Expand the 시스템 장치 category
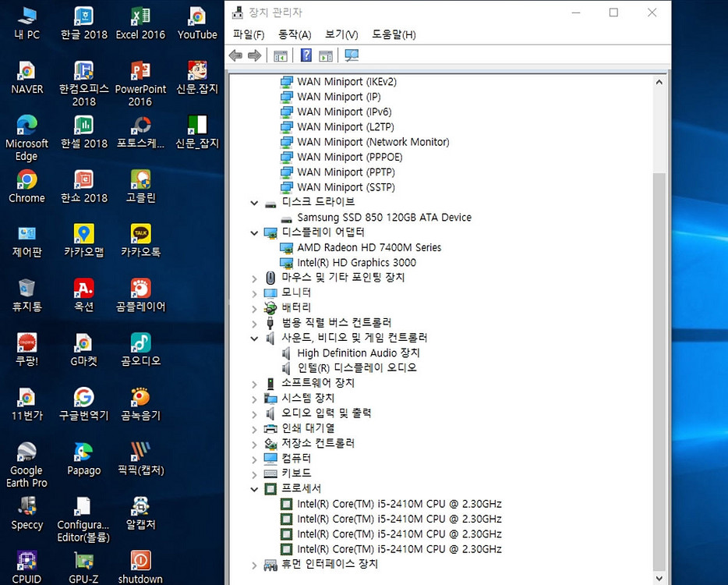This screenshot has width=728, height=585. click(254, 399)
